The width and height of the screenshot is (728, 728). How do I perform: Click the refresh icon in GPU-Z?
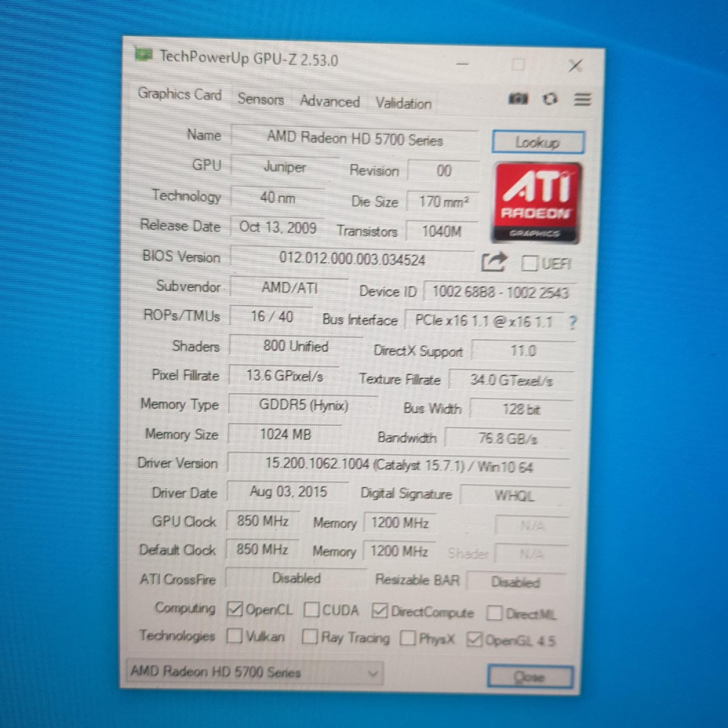pyautogui.click(x=550, y=99)
